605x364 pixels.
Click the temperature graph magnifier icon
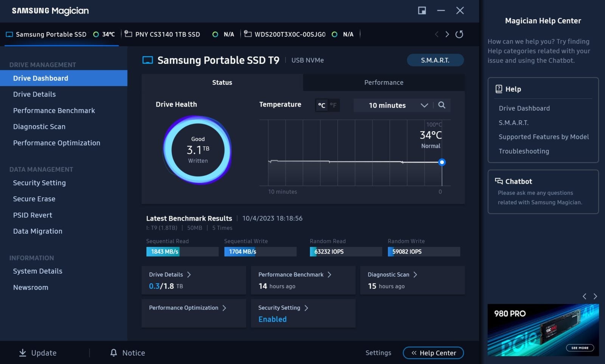[442, 105]
